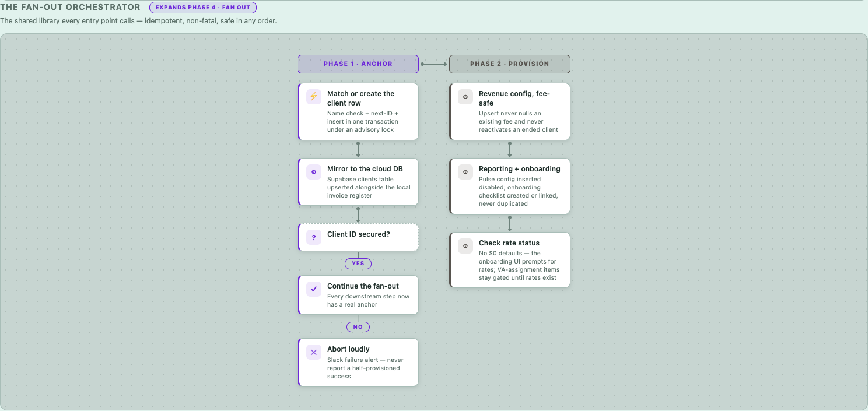Click the gear icon on Reporting + onboarding card
868x411 pixels.
pyautogui.click(x=466, y=172)
